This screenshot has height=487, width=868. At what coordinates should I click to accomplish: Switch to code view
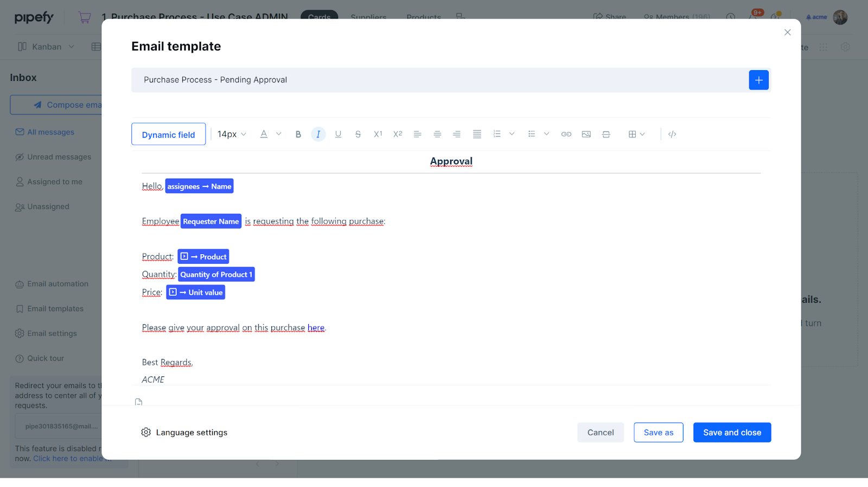coord(672,134)
